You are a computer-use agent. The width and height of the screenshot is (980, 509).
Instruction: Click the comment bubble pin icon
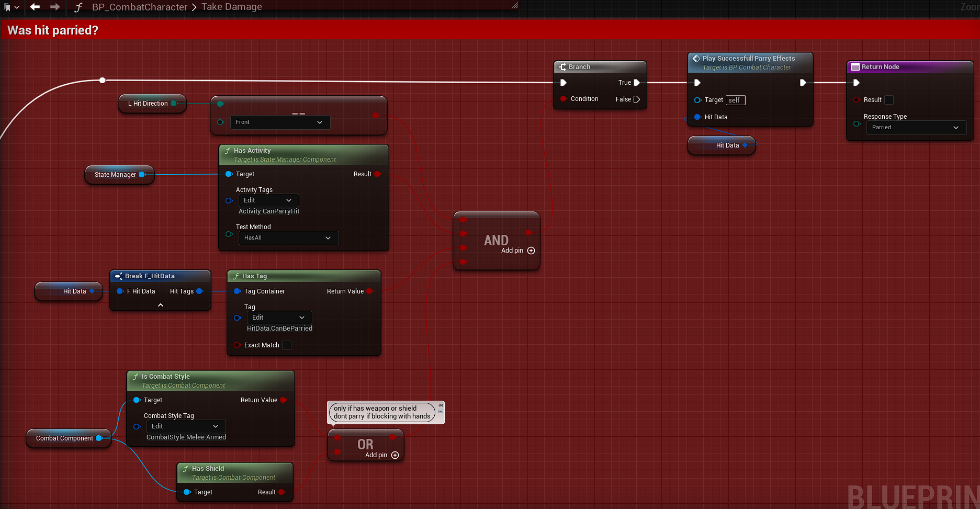pos(441,405)
